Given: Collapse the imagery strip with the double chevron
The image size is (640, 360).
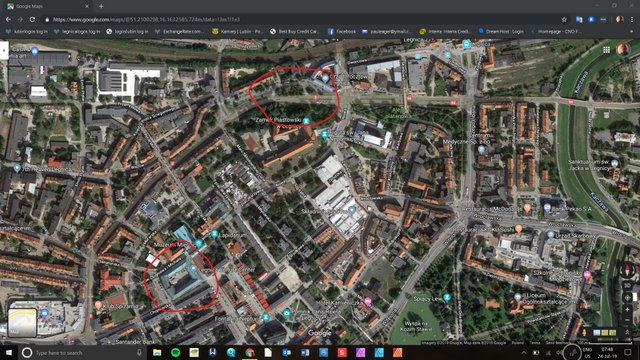Looking at the screenshot, I should 627,332.
